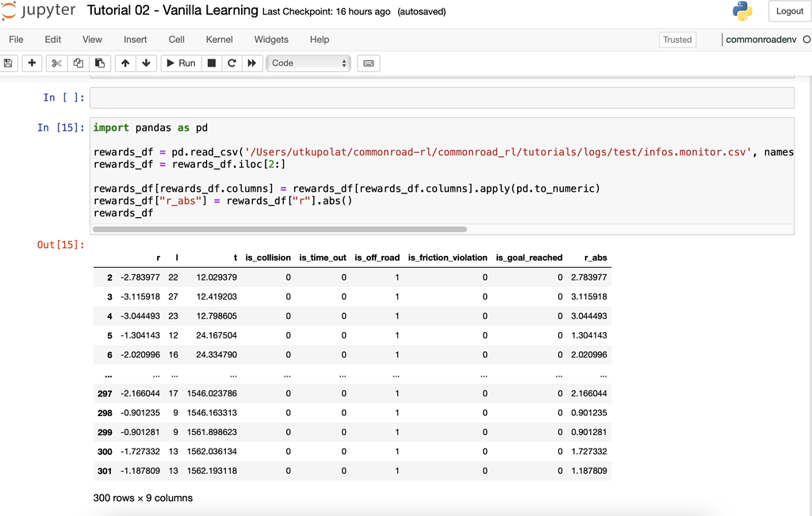Cut selected cells with scissors icon
The height and width of the screenshot is (516, 812).
coord(56,63)
